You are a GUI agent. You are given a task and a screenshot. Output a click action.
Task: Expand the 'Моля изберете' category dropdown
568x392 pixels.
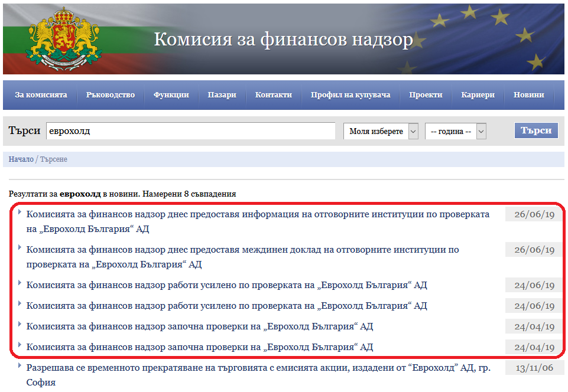(x=381, y=132)
